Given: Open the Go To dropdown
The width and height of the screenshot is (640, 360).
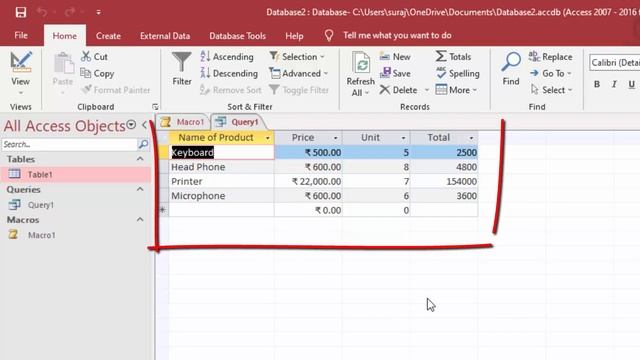Looking at the screenshot, I should (551, 73).
